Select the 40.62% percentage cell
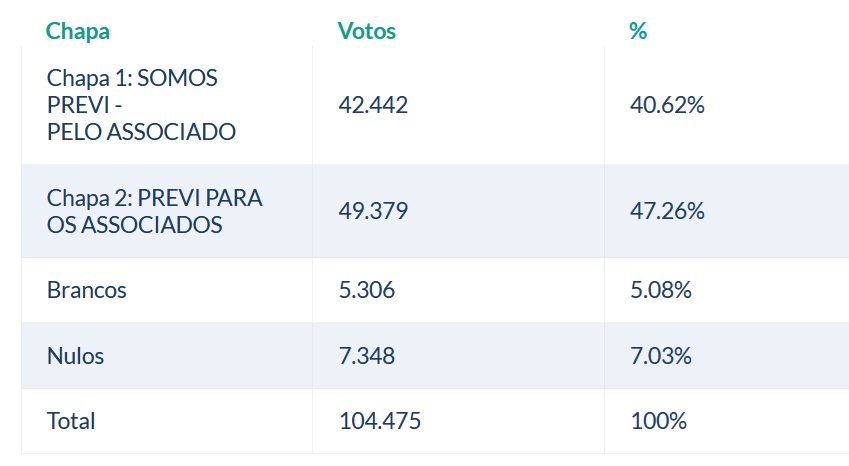This screenshot has height=466, width=849. 668,105
